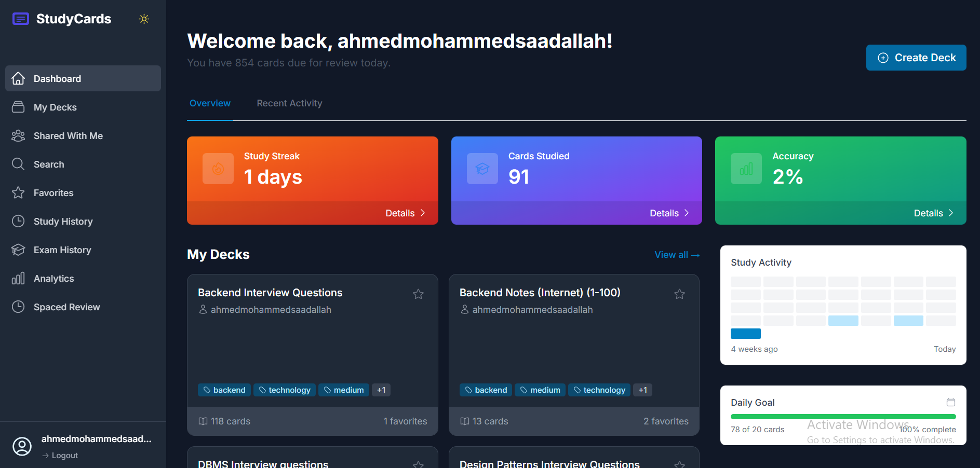Expand Accuracy details
This screenshot has height=468, width=980.
(934, 213)
